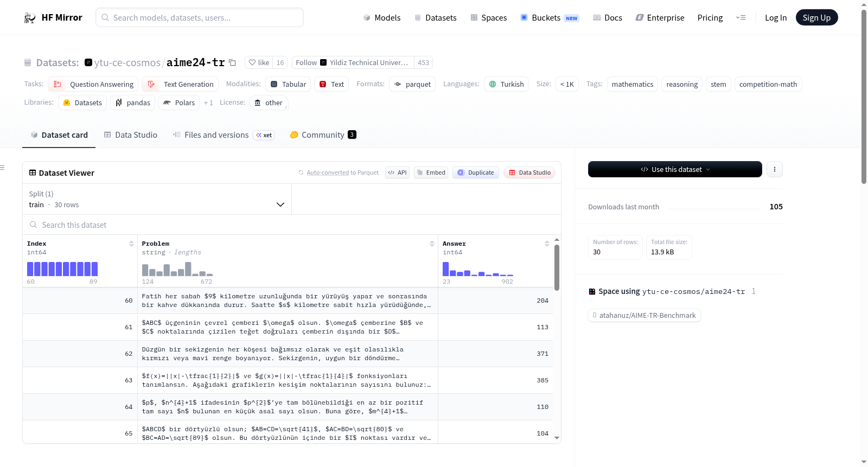Click the Index histogram range bars
Image resolution: width=868 pixels, height=467 pixels.
(x=62, y=269)
